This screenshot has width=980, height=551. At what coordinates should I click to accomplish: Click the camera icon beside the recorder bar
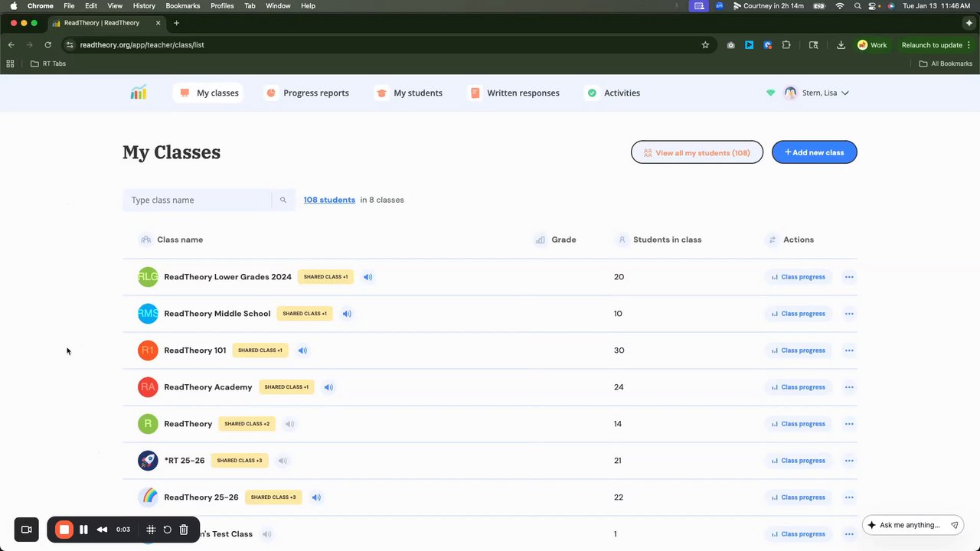[x=27, y=530]
